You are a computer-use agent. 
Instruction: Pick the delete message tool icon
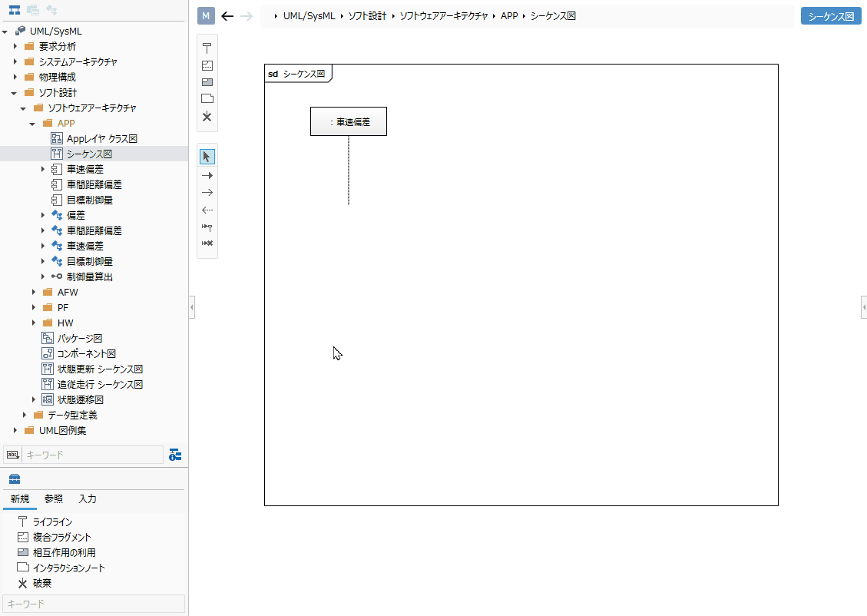pyautogui.click(x=207, y=243)
